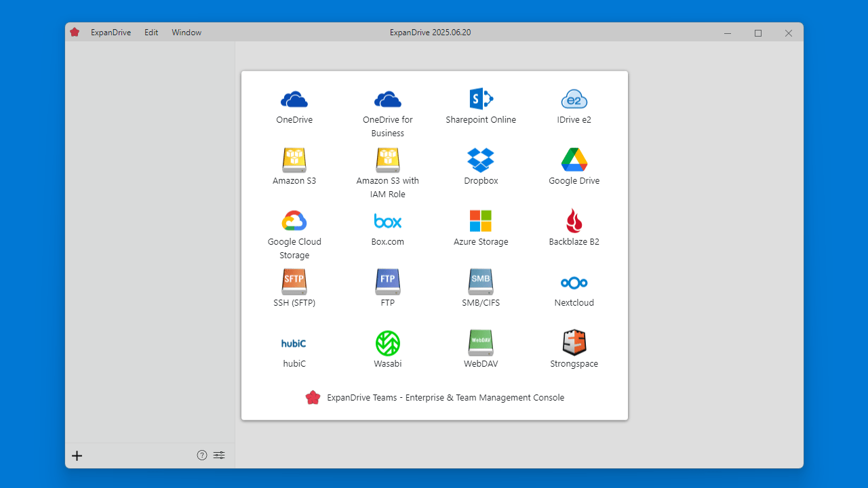Click the "hubiC" text label
Viewport: 868px width, 488px height.
coord(294,364)
